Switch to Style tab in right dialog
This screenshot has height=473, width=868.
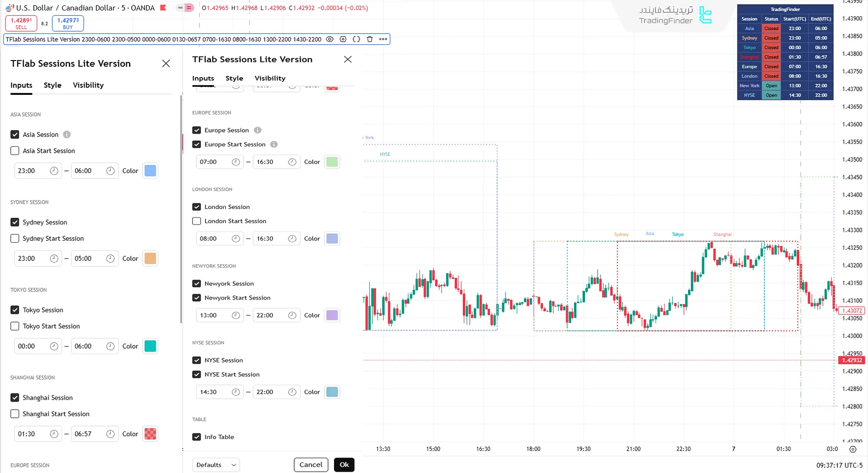click(x=234, y=78)
